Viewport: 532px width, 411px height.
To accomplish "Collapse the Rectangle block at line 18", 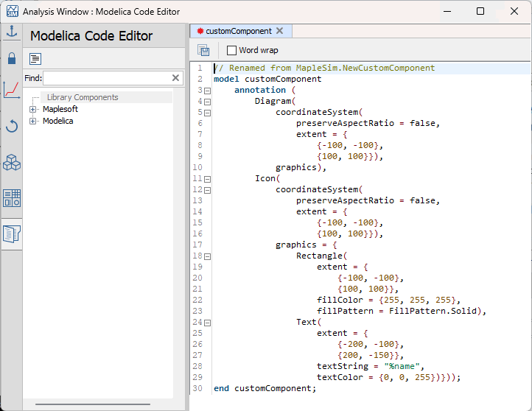I will click(207, 256).
